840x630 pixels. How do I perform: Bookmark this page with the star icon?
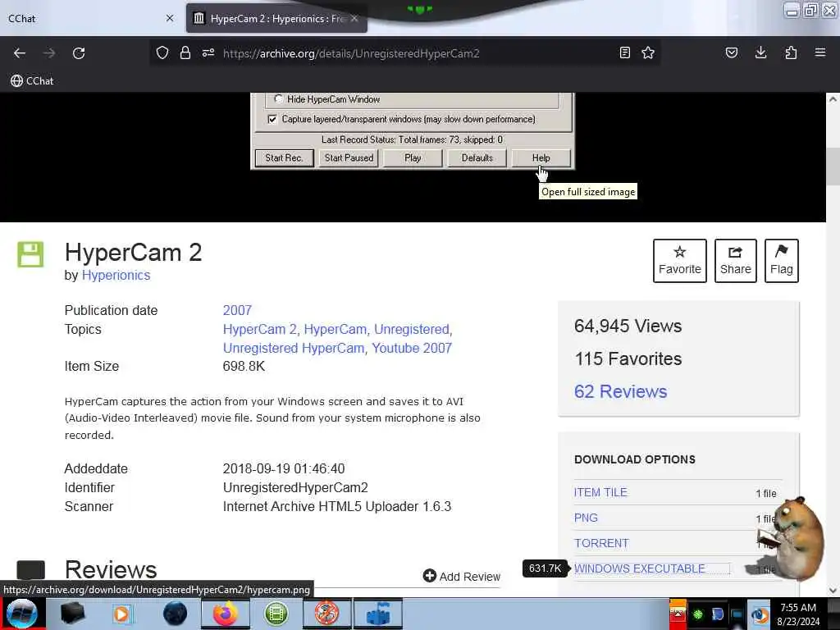tap(648, 52)
